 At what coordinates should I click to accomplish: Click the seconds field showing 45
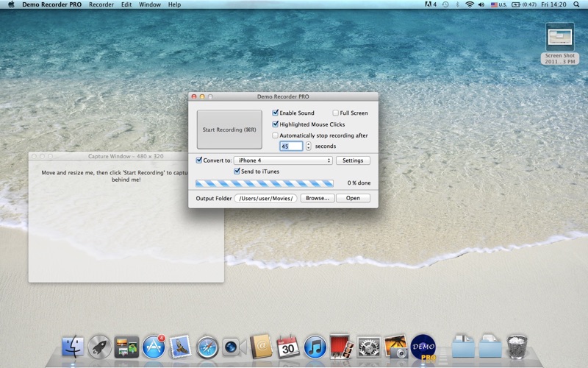291,146
